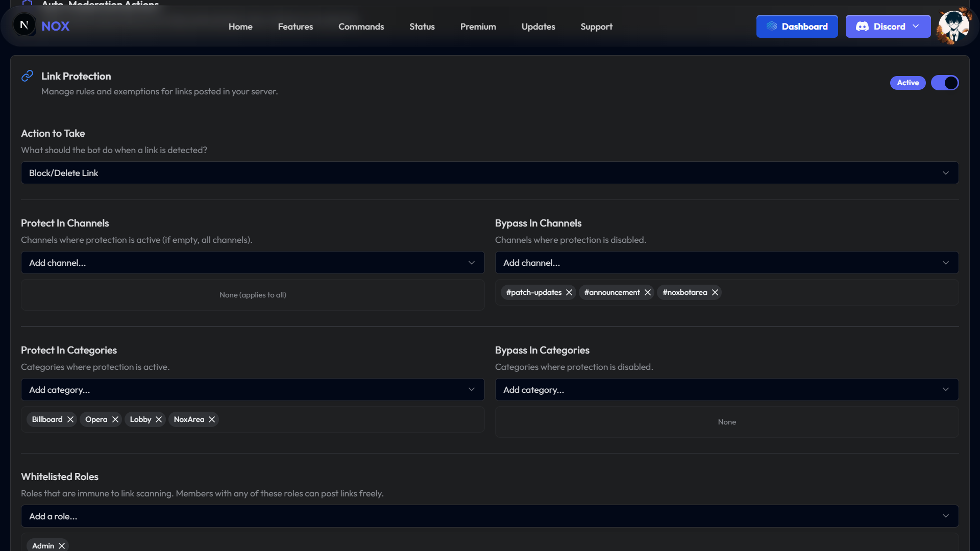The image size is (980, 551).
Task: Remove Opera category tag
Action: (115, 419)
